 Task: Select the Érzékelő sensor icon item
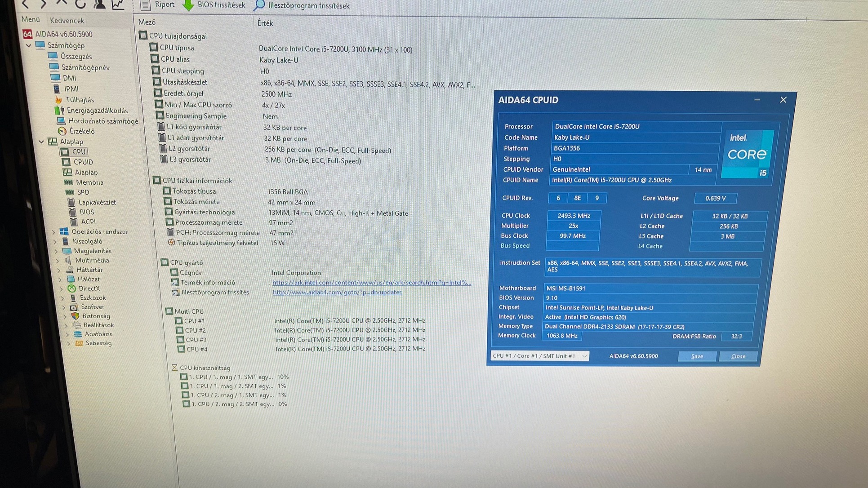(x=62, y=131)
